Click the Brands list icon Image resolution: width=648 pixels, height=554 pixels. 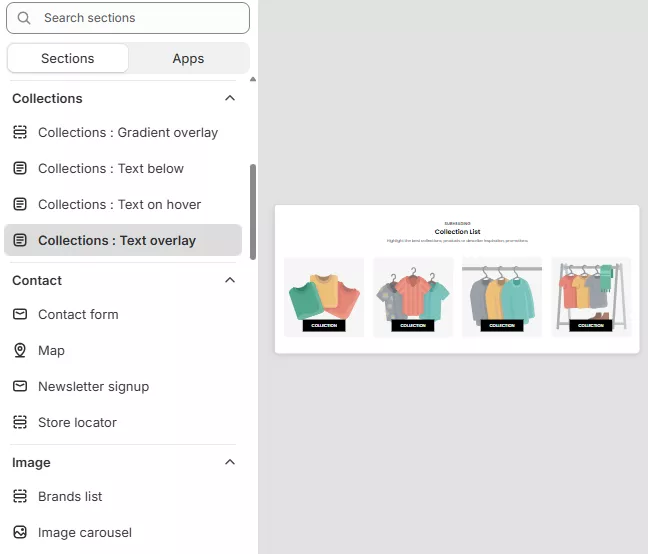point(20,496)
